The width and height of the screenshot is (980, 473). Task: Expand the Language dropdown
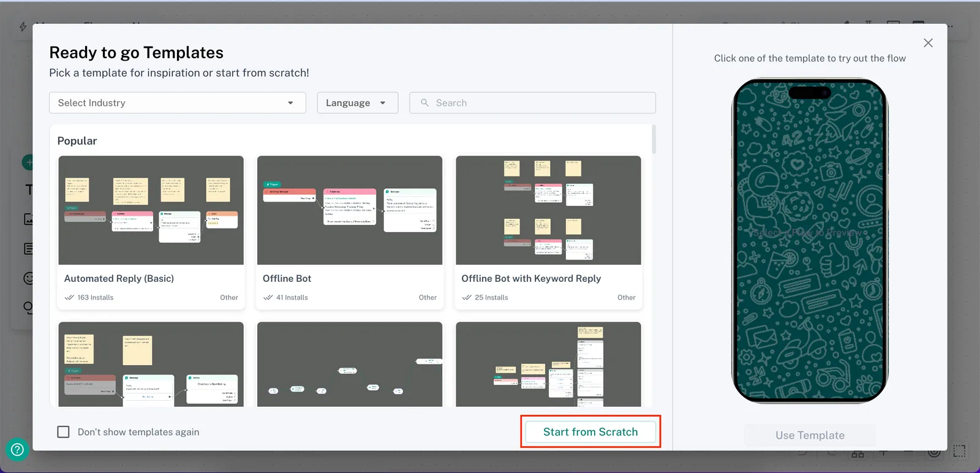point(357,103)
